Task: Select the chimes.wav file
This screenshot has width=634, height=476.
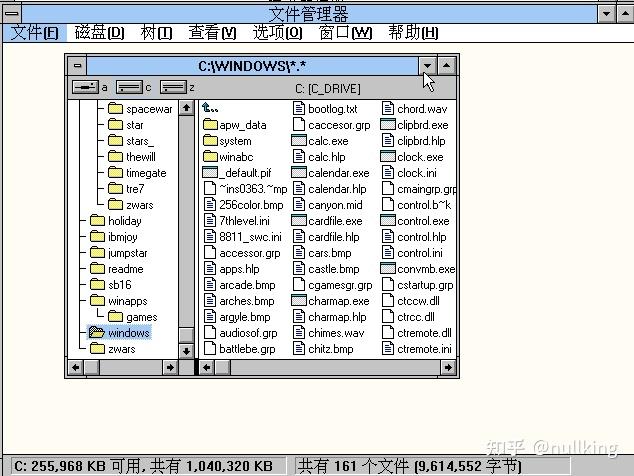Action: tap(329, 333)
